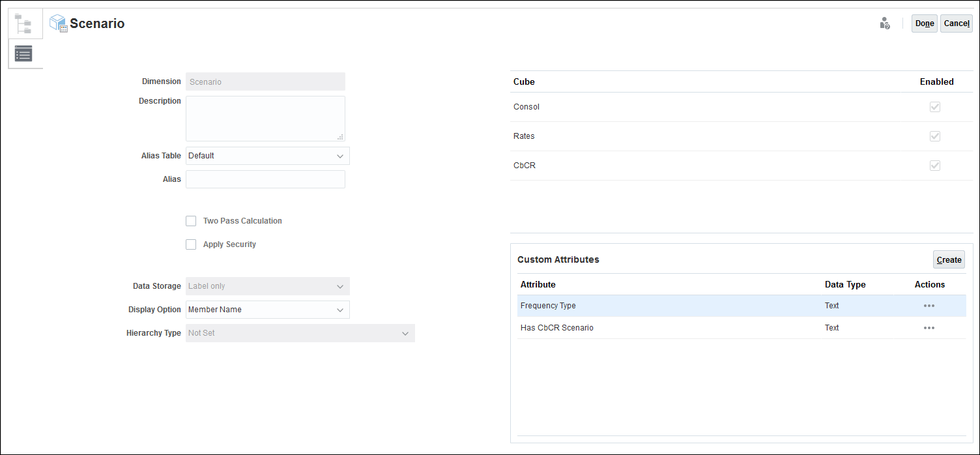
Task: Click the CbCR cube name
Action: pyautogui.click(x=525, y=166)
